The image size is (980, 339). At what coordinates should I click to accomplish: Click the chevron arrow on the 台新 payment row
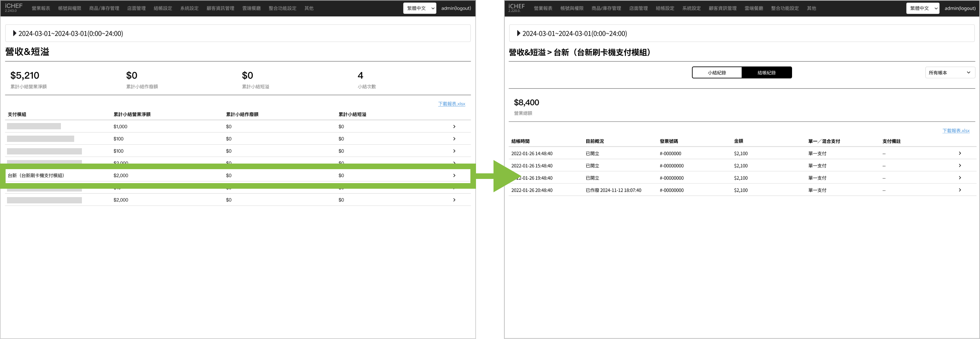pos(454,175)
